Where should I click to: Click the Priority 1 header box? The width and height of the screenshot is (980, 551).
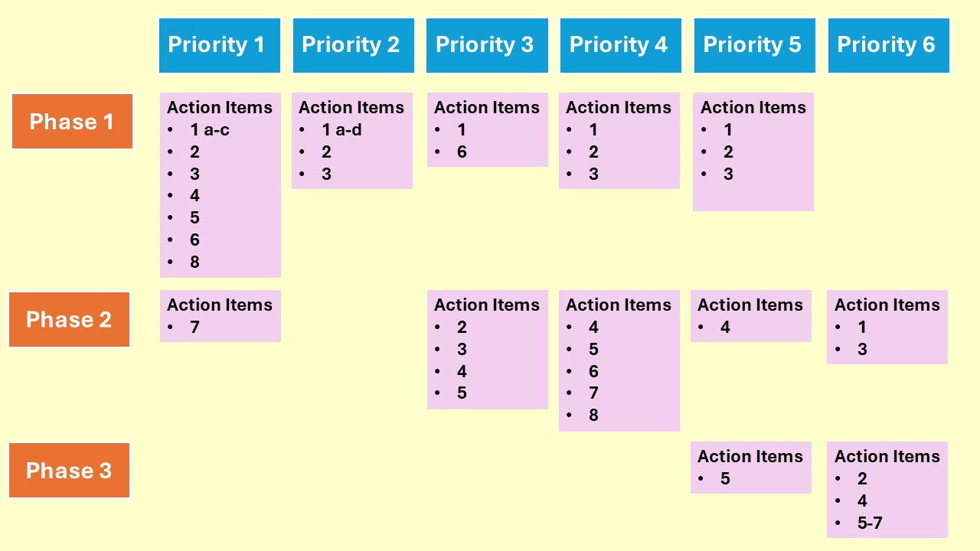click(x=220, y=45)
